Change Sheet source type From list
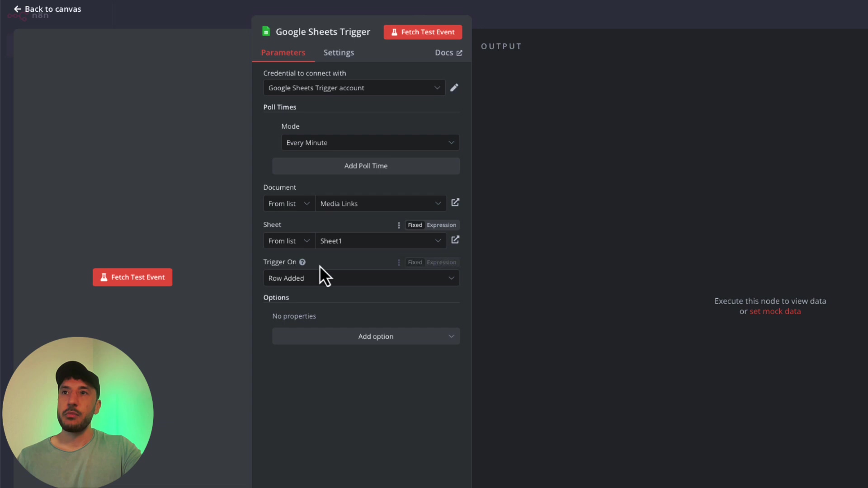 coord(289,241)
